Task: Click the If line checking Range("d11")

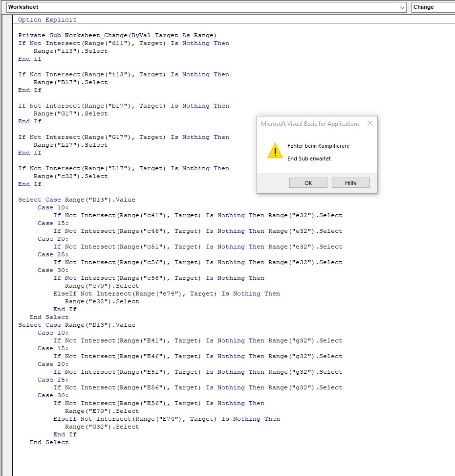Action: (124, 43)
